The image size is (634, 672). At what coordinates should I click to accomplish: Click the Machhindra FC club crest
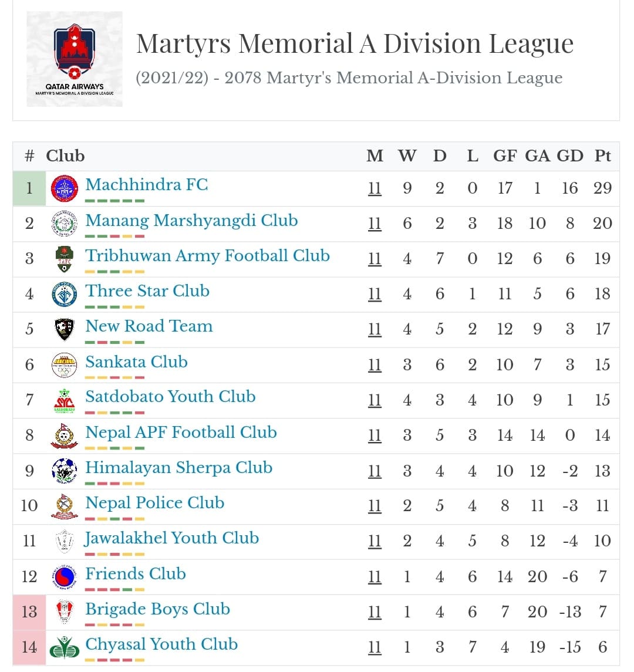click(65, 188)
